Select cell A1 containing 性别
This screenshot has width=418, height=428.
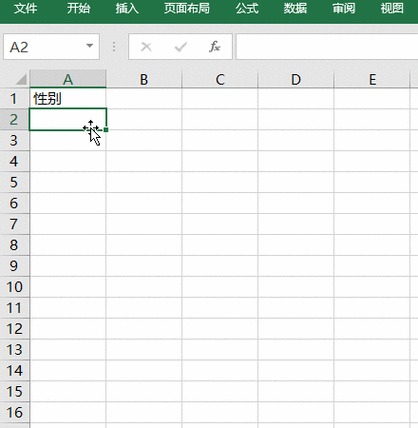(68, 99)
